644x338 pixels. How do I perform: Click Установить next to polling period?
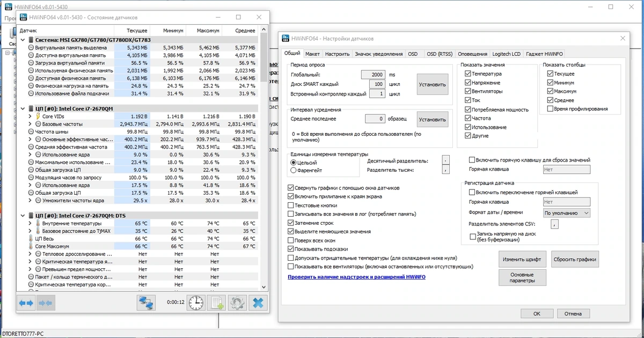point(433,84)
